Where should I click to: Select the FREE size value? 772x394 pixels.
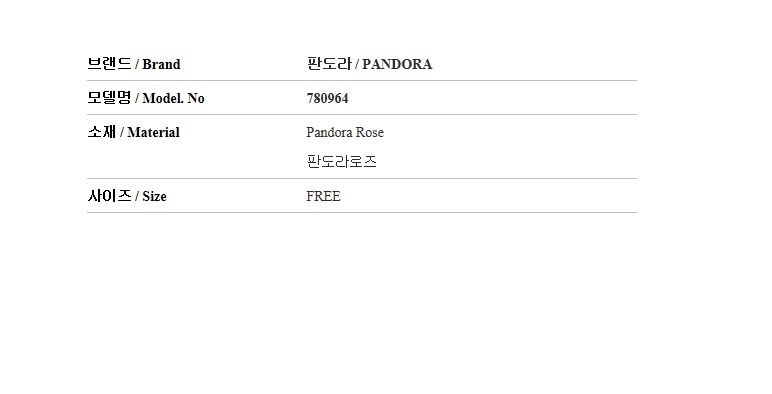[323, 196]
